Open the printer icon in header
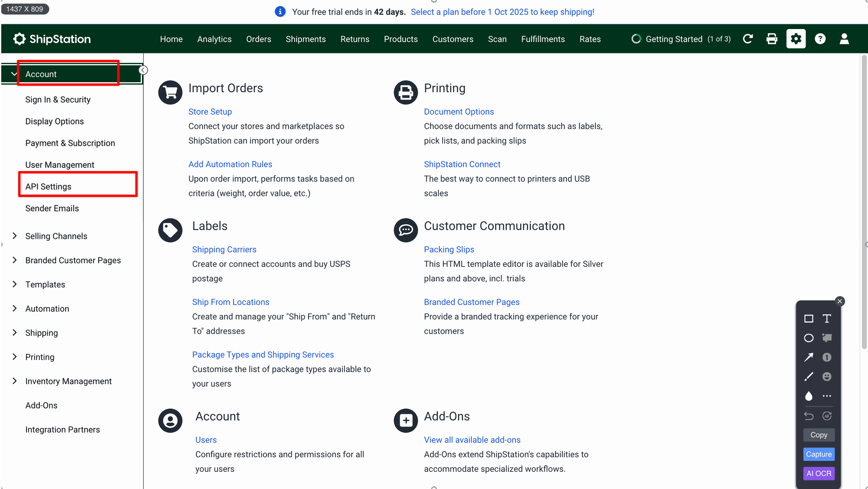Image resolution: width=868 pixels, height=489 pixels. pyautogui.click(x=772, y=39)
